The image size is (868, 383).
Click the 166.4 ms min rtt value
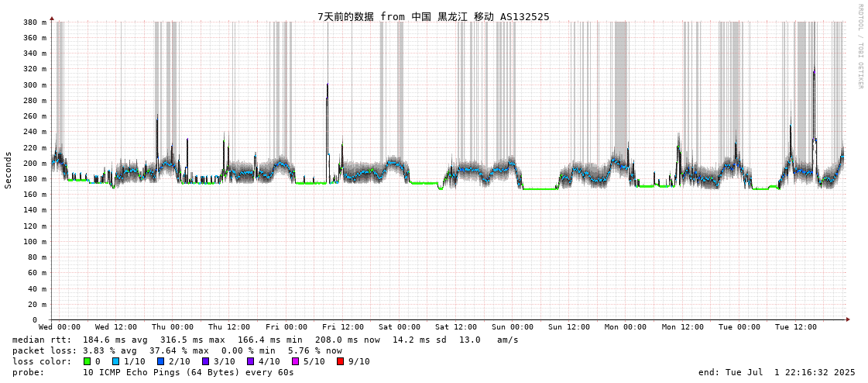271,340
